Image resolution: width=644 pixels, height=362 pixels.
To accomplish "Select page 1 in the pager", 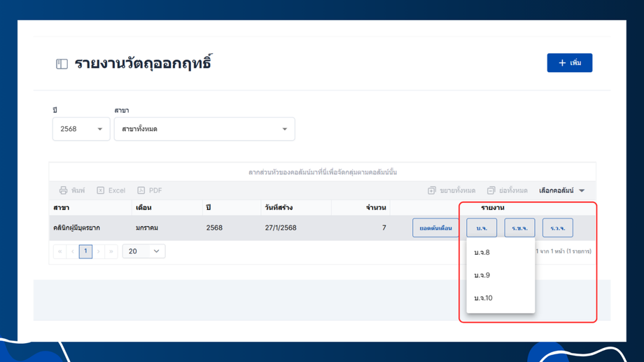I will tap(85, 251).
